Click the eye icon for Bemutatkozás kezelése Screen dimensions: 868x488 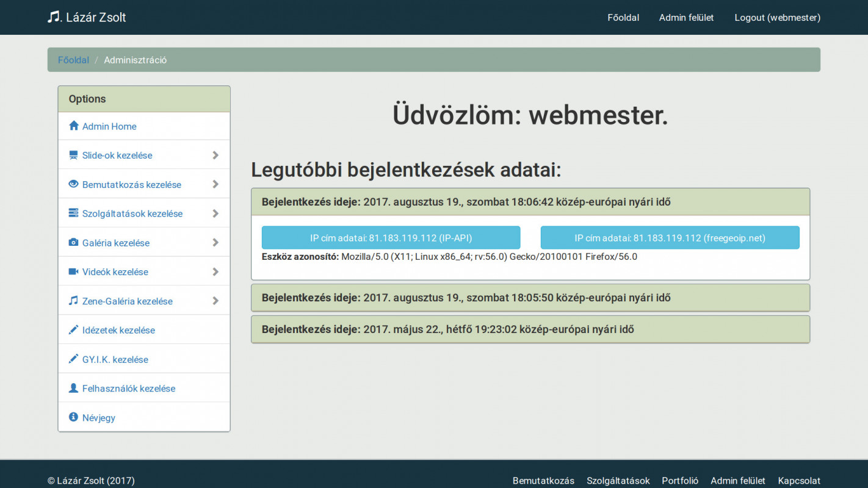coord(74,184)
